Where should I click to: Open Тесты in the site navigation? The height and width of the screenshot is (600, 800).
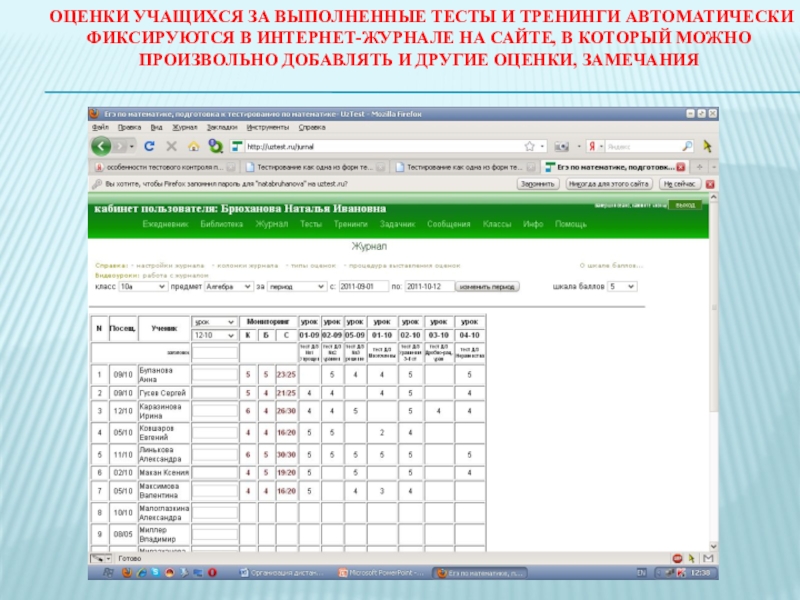311,224
